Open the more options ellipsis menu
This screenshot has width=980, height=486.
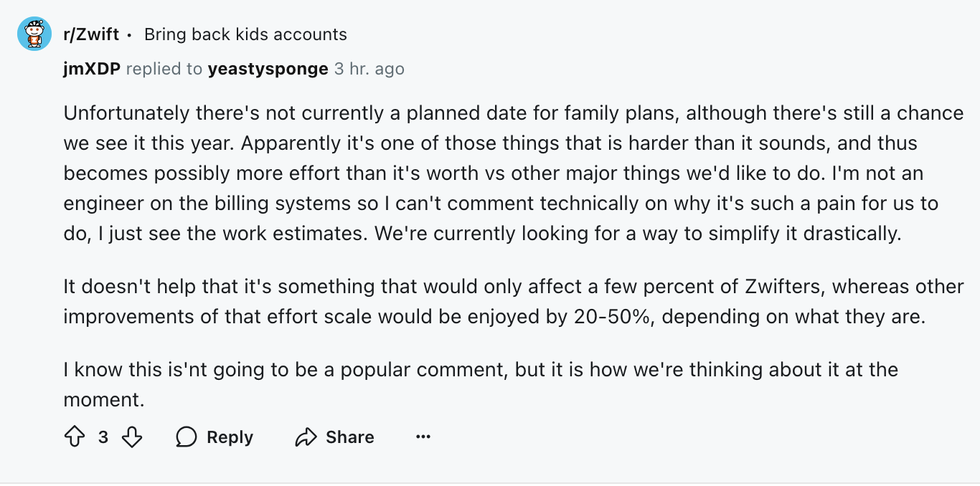pos(423,437)
